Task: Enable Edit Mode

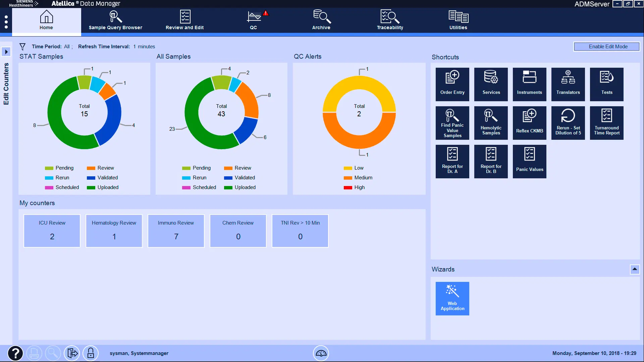Action: (606, 46)
